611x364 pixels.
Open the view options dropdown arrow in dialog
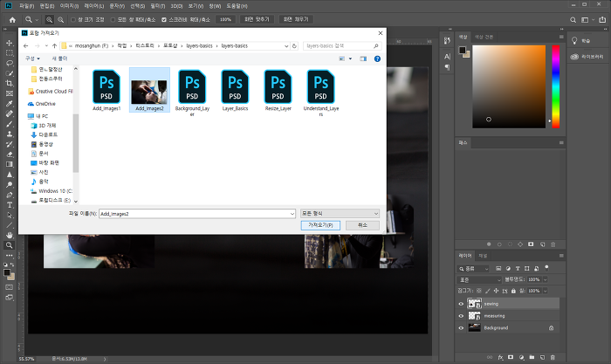tap(350, 58)
